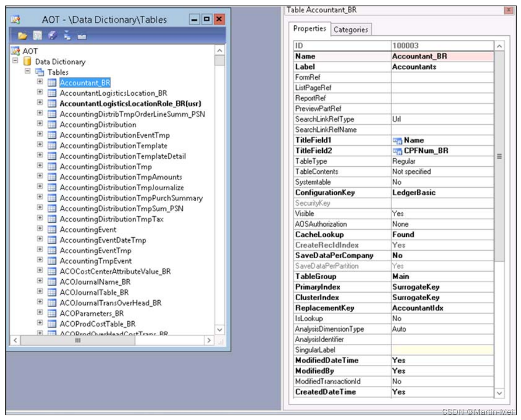Click the field icon beside CPFNum_BR

(397, 151)
